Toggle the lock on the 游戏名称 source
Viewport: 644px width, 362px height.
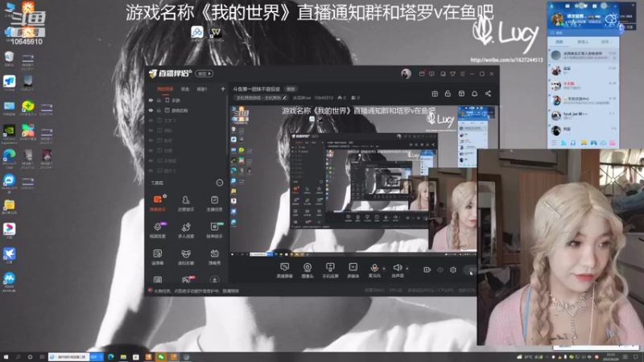[x=159, y=110]
